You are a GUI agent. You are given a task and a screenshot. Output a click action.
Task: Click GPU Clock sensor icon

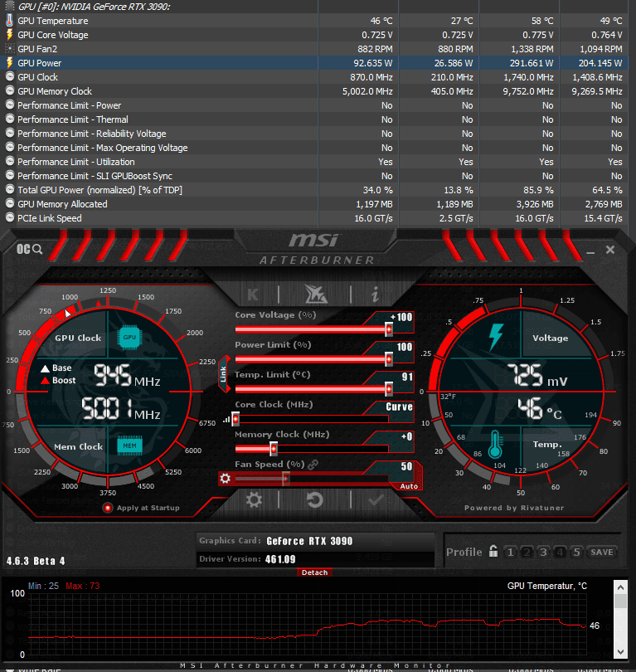(9, 77)
